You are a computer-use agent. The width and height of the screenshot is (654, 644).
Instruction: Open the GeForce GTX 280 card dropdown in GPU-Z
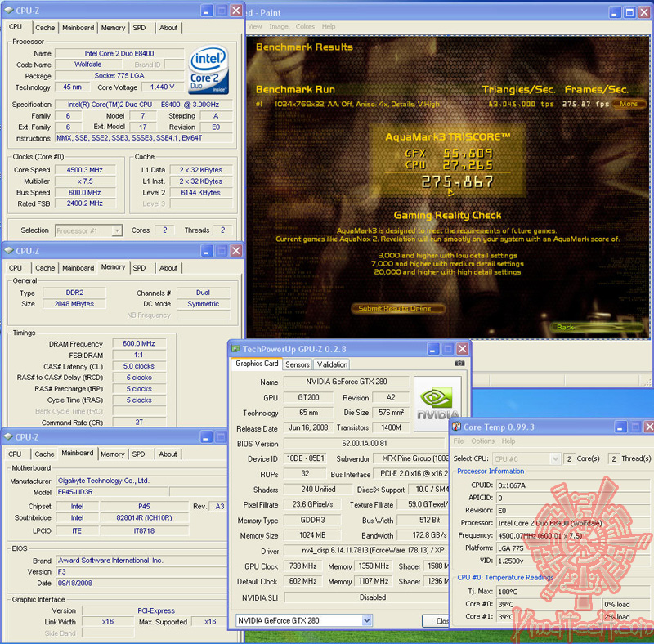point(302,621)
